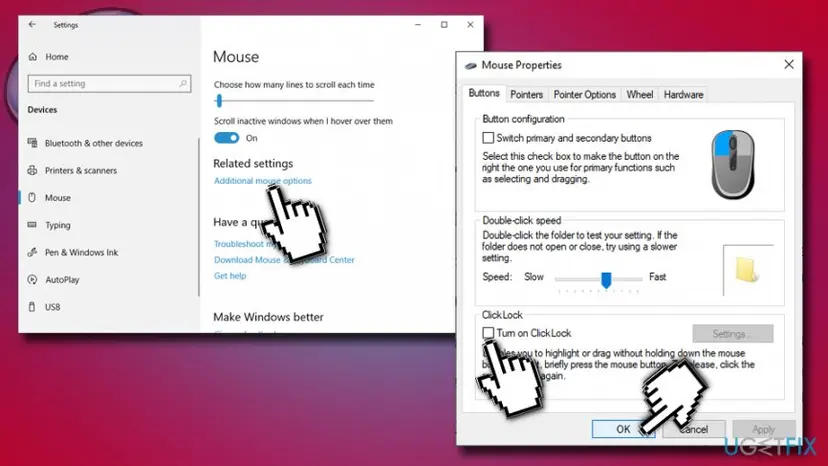Open the Wheel tab

[639, 95]
